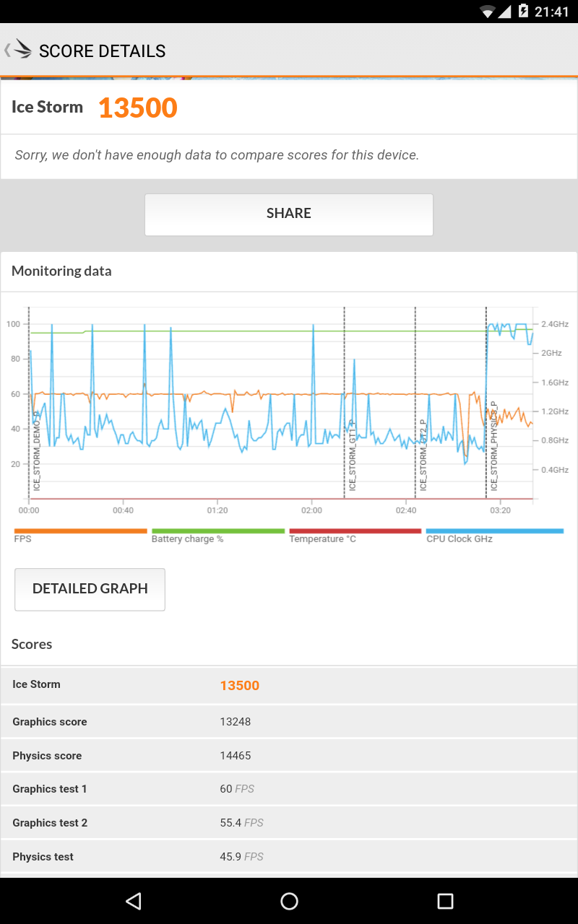Viewport: 578px width, 924px height.
Task: Tap the recent apps square icon
Action: click(x=445, y=901)
